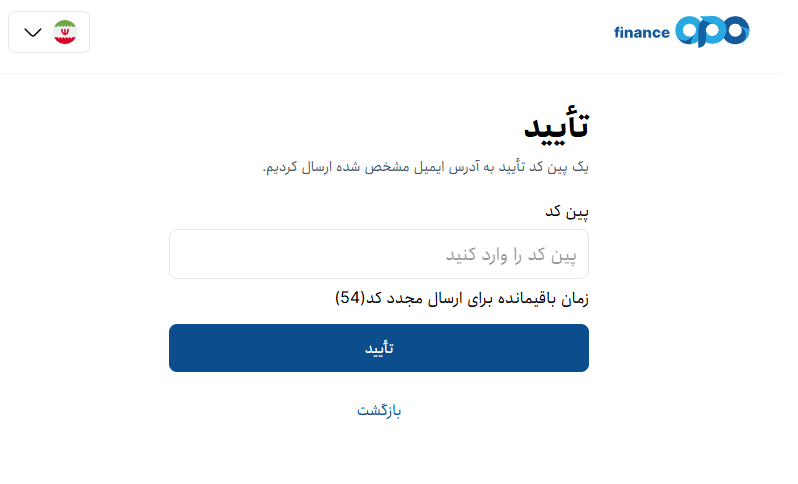
Task: Click the resend countdown text
Action: 462,298
